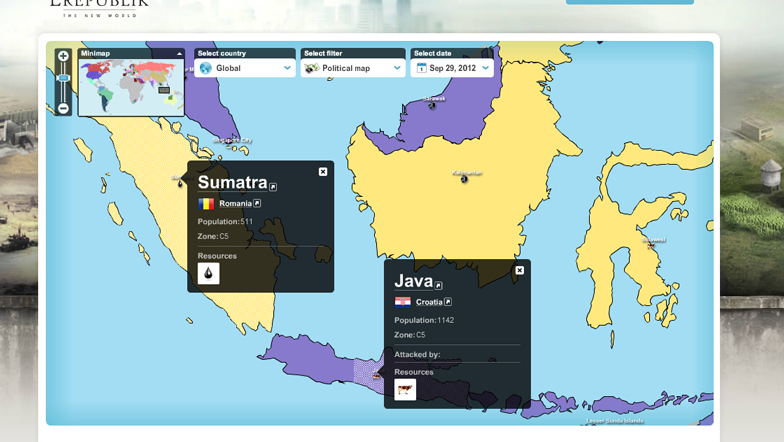Close the Sumatra info popup
This screenshot has height=442, width=784.
323,172
